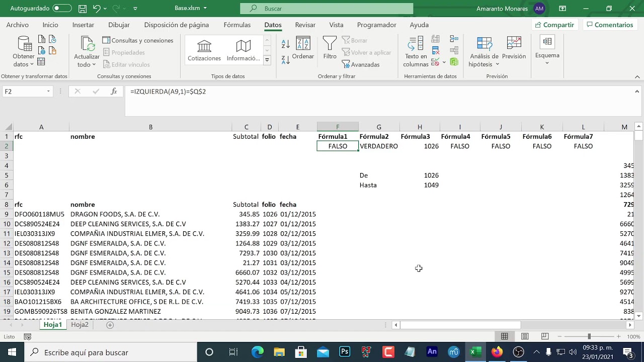
Task: Click Previsión forecast sheet icon
Action: click(x=514, y=48)
